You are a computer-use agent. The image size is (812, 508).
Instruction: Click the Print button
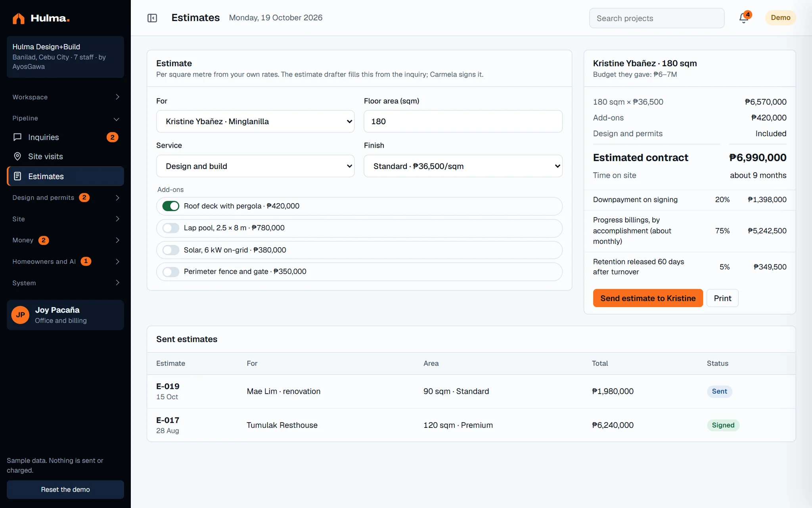722,298
